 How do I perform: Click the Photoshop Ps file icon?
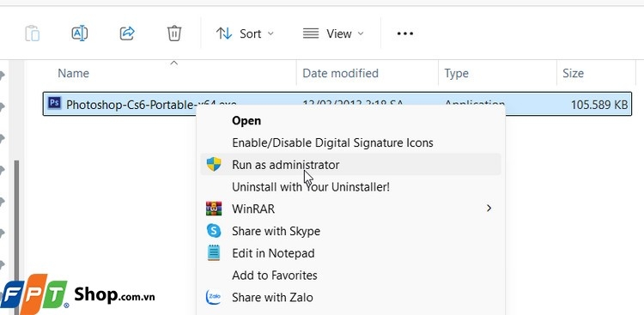54,102
